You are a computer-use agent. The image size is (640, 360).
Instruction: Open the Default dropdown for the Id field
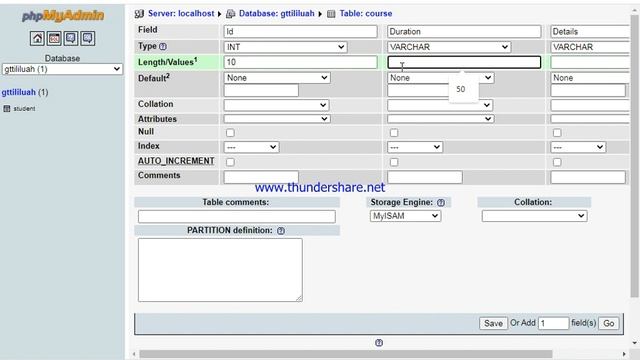click(x=277, y=78)
